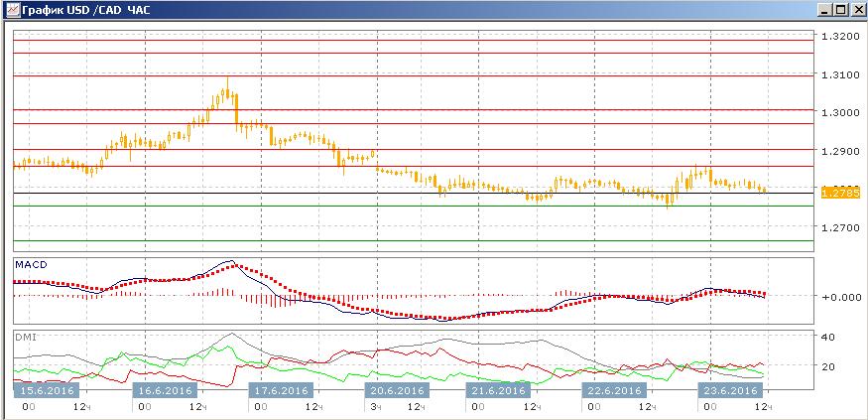
Task: Click the 40 level on DMI axis
Action: point(828,337)
